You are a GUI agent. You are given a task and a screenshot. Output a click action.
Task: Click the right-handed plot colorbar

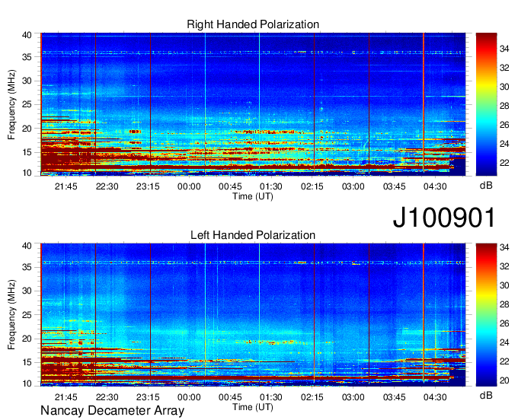pyautogui.click(x=486, y=104)
